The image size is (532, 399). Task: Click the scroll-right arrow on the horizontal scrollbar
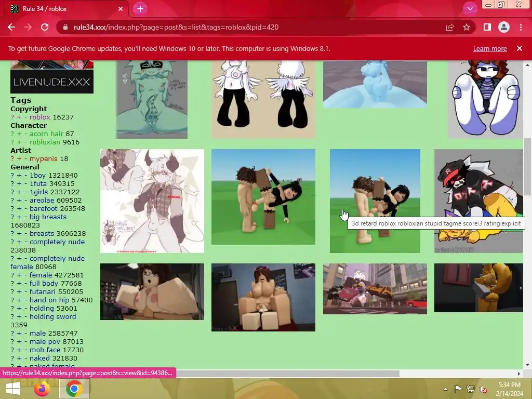519,374
